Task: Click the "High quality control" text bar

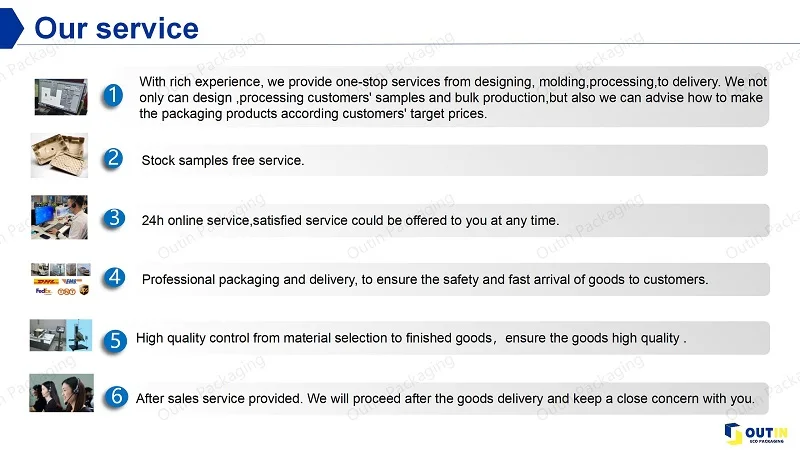Action: coord(450,338)
